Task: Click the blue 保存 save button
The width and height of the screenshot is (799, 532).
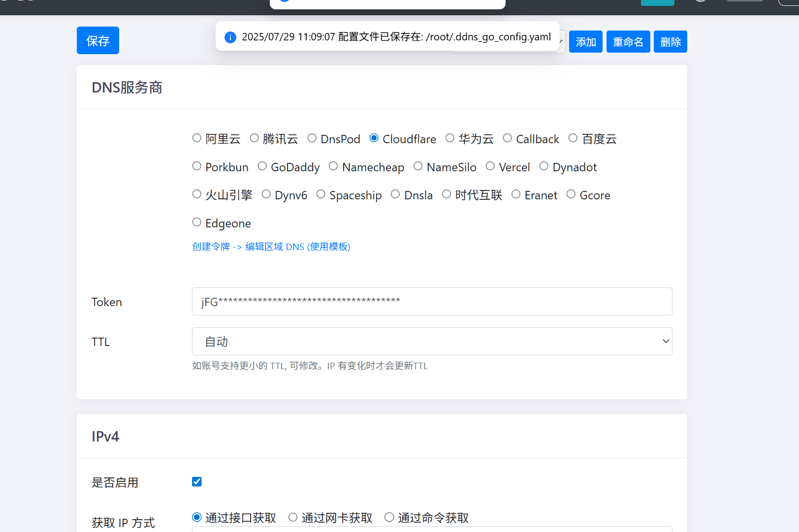Action: (98, 40)
